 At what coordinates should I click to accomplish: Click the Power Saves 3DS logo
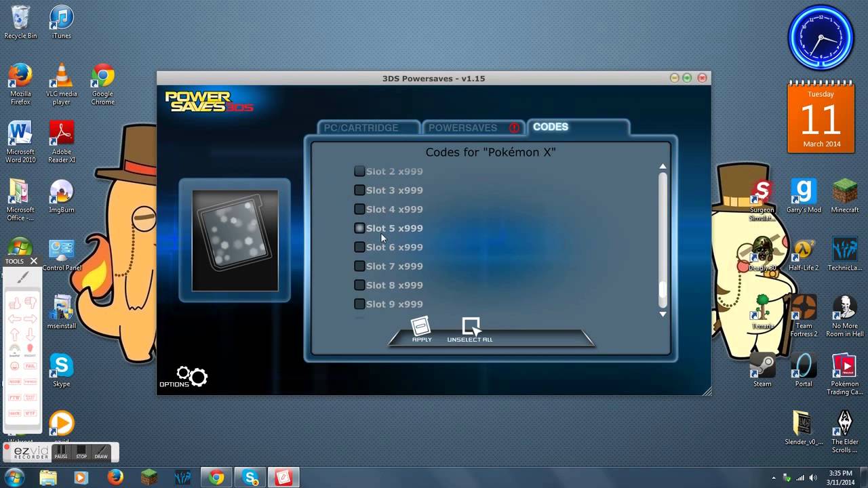tap(209, 102)
